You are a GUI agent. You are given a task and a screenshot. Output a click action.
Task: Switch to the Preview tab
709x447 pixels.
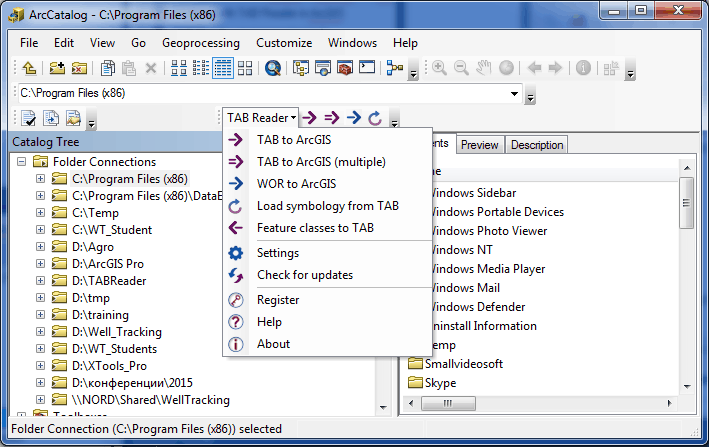[480, 145]
